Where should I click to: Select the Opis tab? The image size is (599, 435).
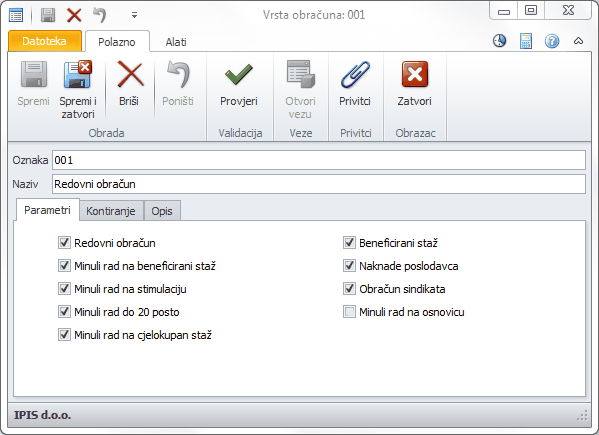tap(162, 211)
